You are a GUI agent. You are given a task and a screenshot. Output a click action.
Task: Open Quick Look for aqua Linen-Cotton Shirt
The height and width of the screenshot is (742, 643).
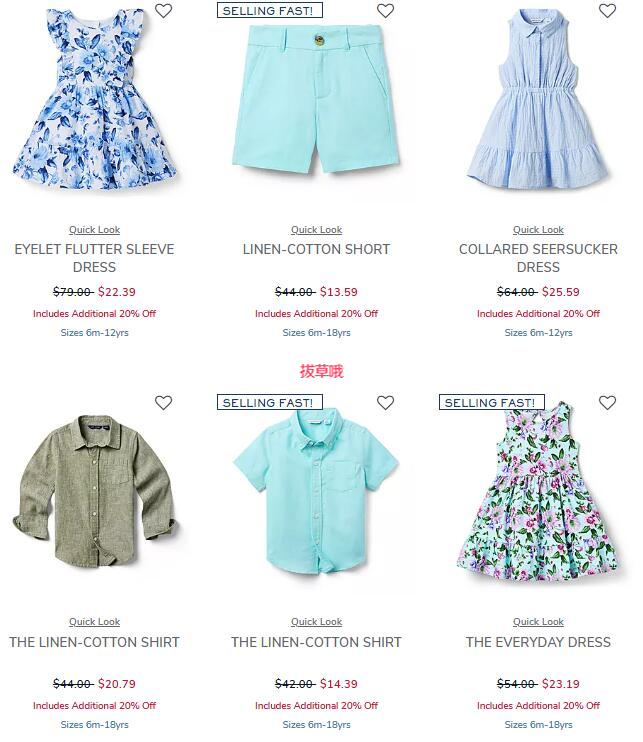(317, 621)
